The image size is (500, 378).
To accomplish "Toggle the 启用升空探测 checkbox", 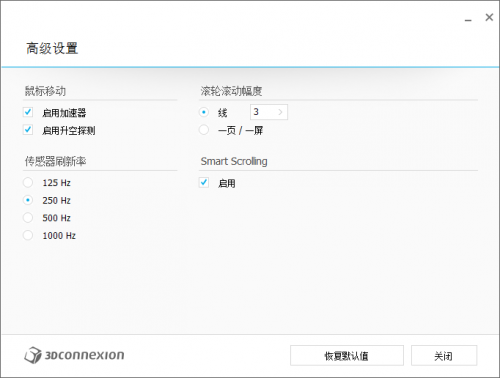I will coord(28,130).
